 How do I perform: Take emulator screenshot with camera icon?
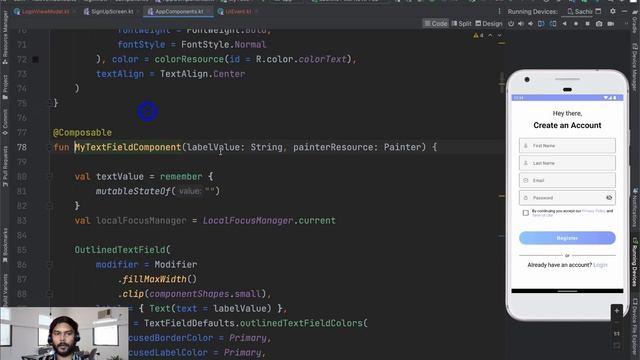tap(599, 24)
